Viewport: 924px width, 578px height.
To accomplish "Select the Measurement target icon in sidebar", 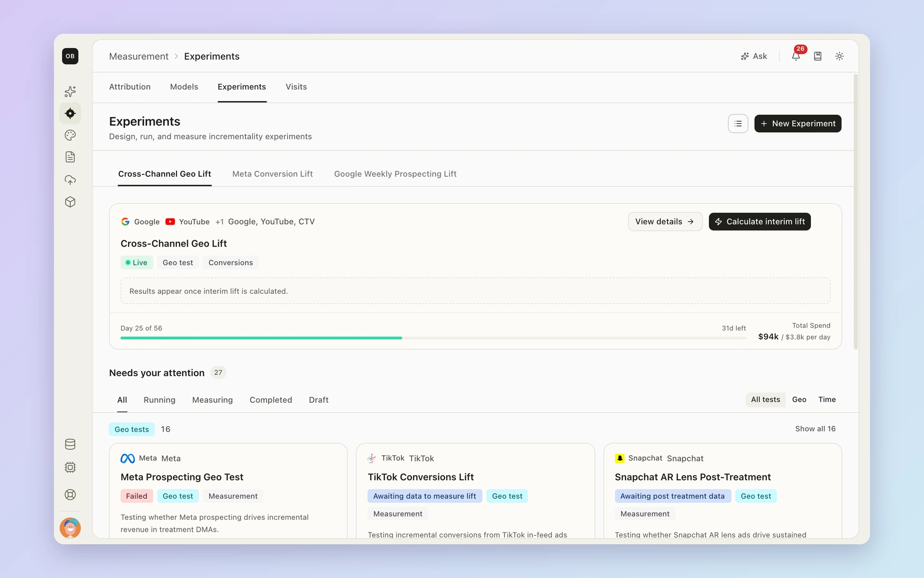I will pos(70,114).
